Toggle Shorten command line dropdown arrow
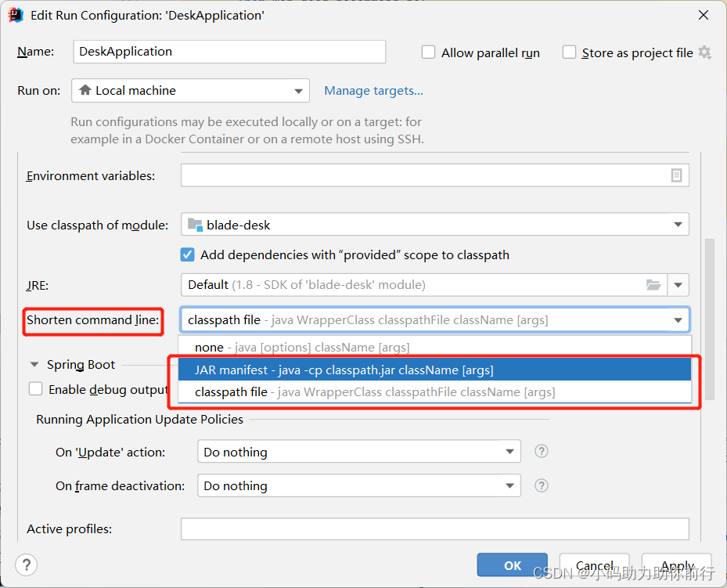Viewport: 727px width, 588px height. (x=678, y=320)
